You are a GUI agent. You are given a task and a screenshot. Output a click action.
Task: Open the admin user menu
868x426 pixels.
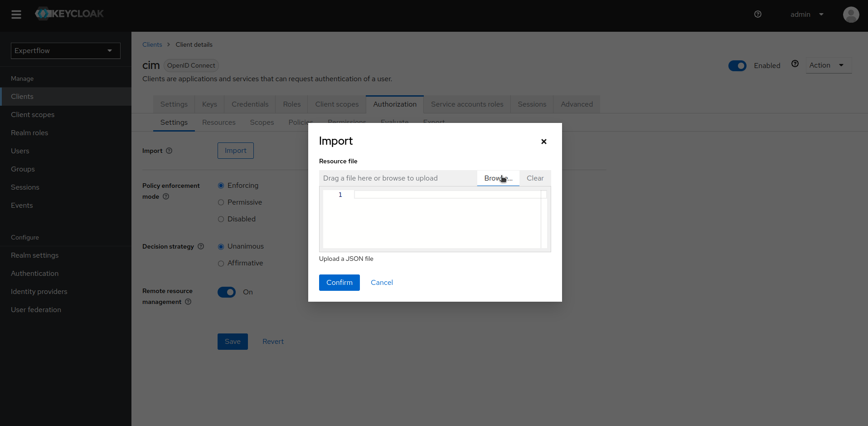[806, 14]
